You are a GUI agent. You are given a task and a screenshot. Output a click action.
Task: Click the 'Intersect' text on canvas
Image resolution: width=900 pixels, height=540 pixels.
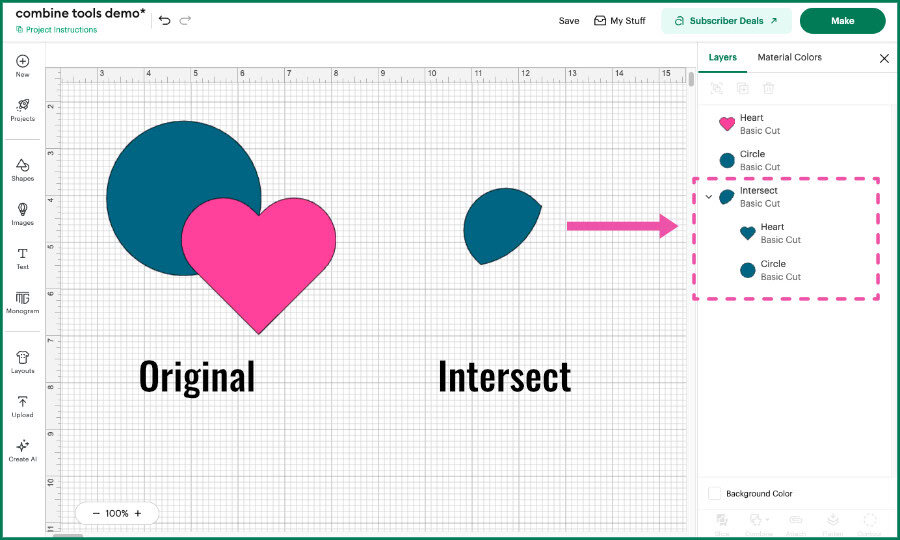[505, 377]
